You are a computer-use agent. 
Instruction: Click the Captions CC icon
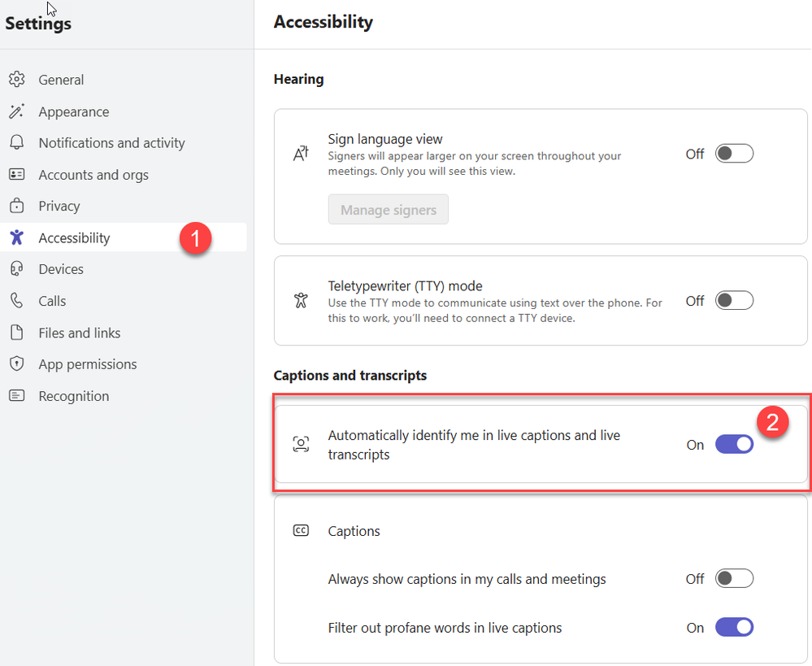[301, 531]
